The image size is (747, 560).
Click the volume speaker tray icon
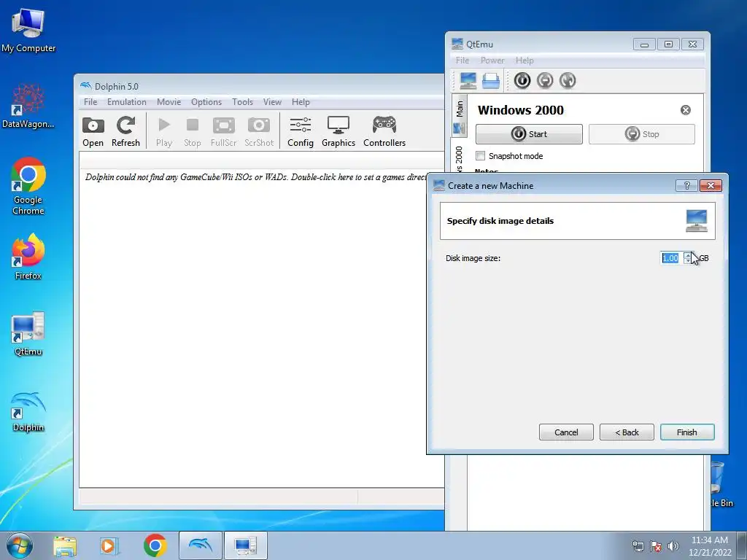[673, 546]
